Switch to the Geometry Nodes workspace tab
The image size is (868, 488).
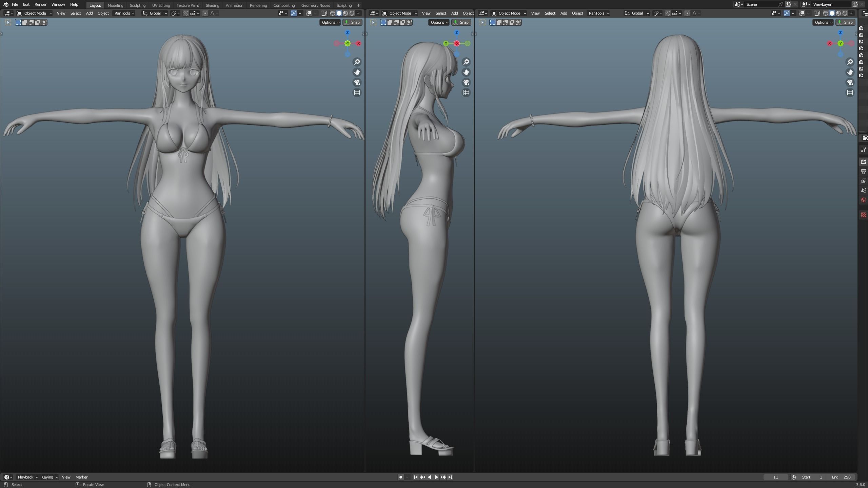[315, 5]
